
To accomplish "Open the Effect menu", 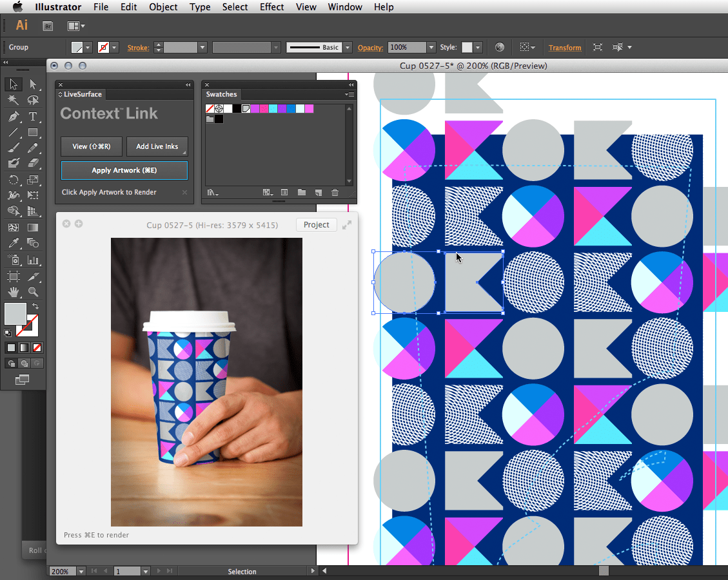I will [x=271, y=7].
